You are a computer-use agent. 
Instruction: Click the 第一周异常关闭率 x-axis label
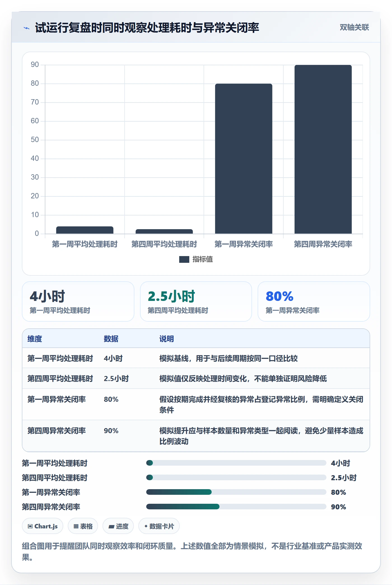(x=244, y=244)
